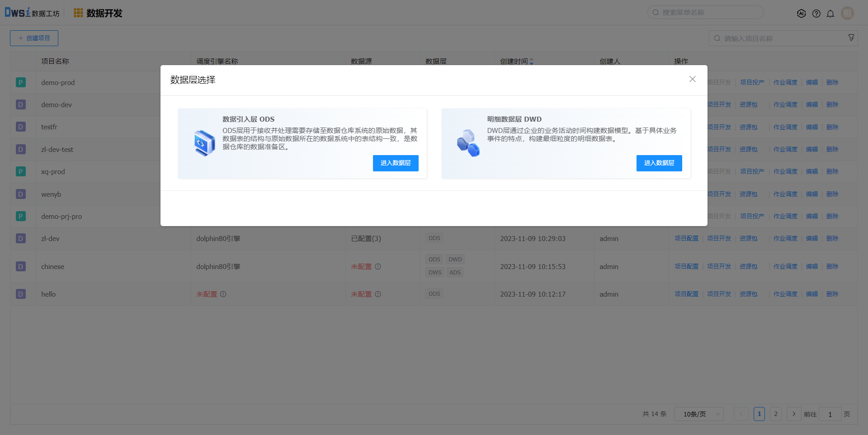
Task: Enter the DWD data layer
Action: (x=659, y=163)
